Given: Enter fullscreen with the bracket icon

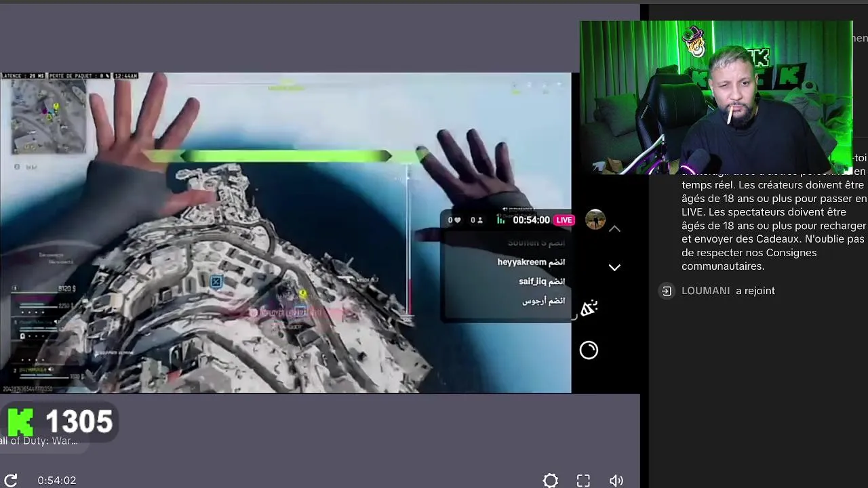Looking at the screenshot, I should [x=583, y=481].
